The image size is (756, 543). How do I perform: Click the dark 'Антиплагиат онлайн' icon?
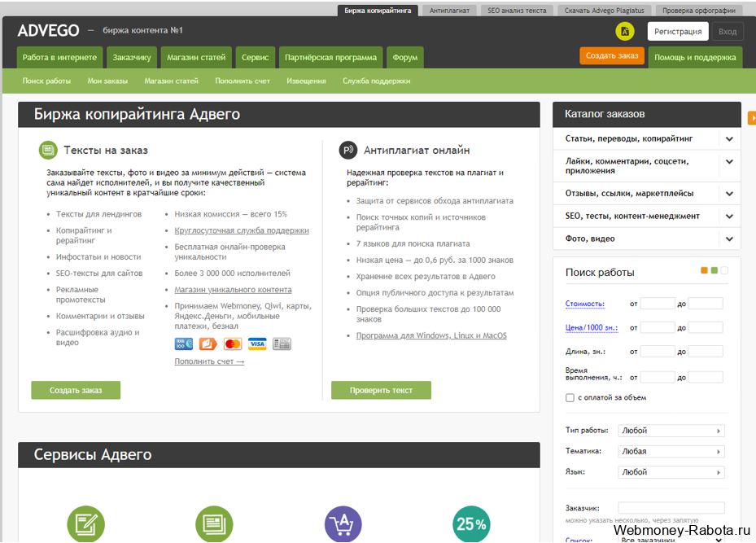(347, 150)
